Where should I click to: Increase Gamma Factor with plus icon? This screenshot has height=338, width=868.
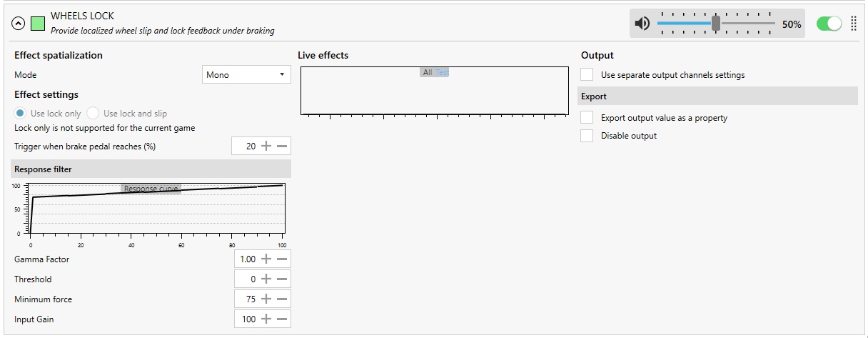click(x=266, y=259)
